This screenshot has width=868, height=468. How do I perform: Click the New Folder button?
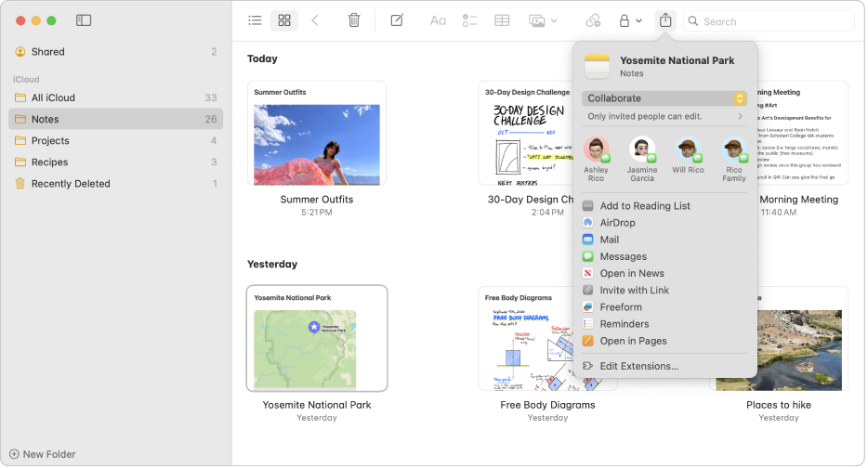[x=43, y=454]
